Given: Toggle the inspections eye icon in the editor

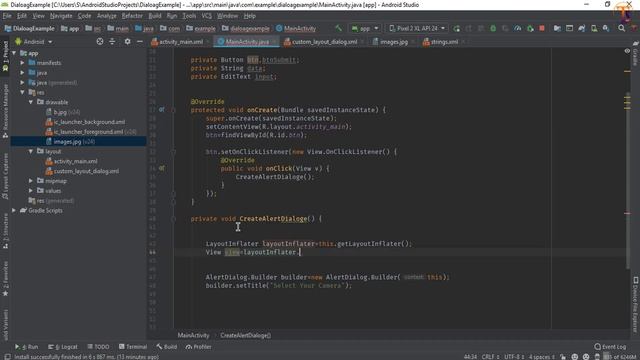Looking at the screenshot, I should point(627,51).
